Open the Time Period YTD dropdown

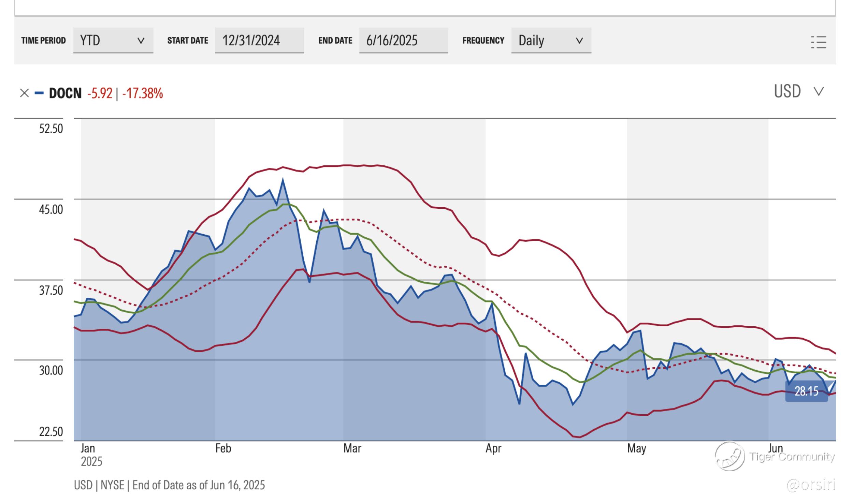[113, 40]
